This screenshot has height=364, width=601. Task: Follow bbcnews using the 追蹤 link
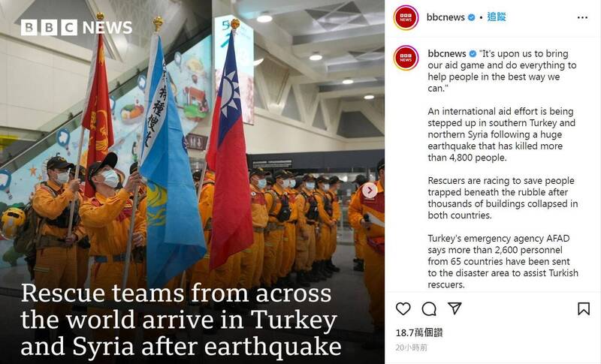click(497, 17)
